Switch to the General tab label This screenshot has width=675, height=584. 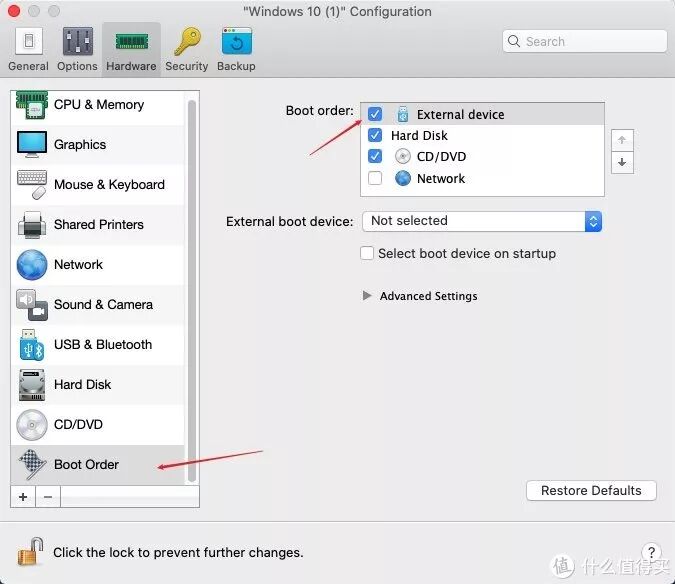[x=28, y=66]
